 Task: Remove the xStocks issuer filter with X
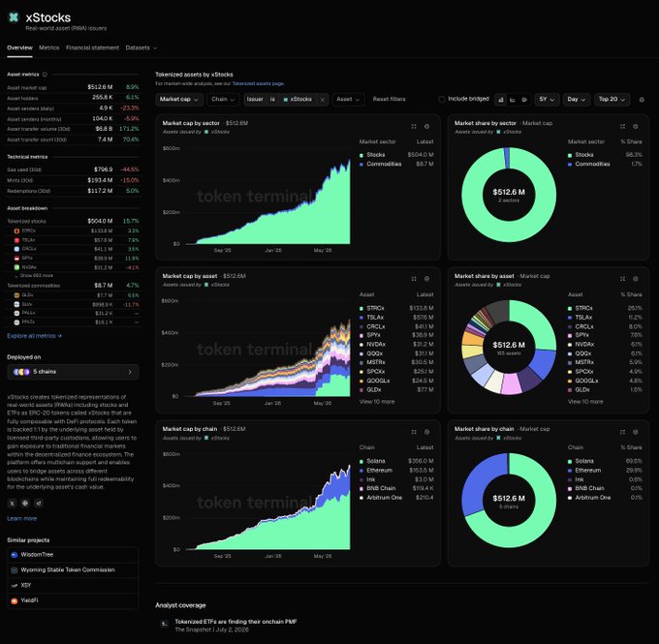point(323,100)
